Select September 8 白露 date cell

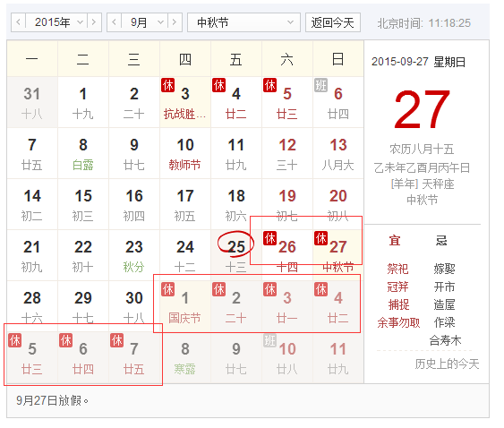click(x=83, y=153)
